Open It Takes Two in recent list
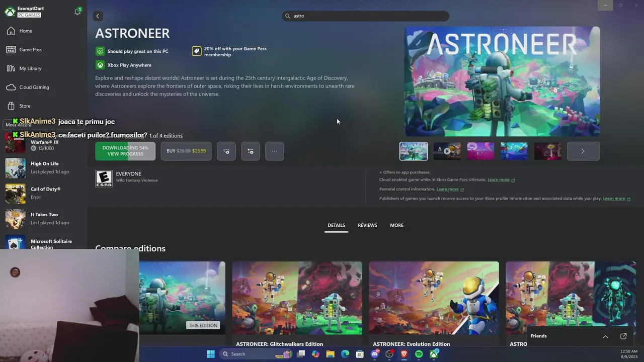 coord(43,219)
